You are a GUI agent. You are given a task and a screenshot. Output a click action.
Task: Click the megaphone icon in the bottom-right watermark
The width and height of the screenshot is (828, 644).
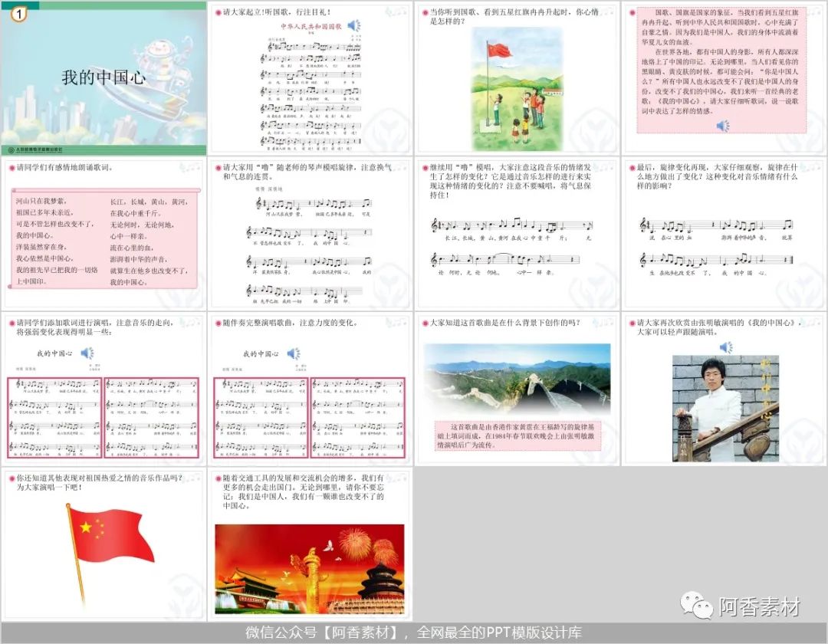pyautogui.click(x=698, y=605)
